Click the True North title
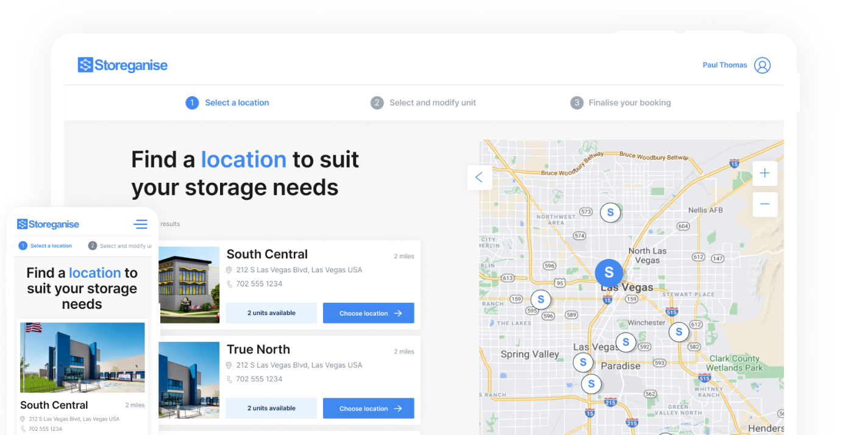The image size is (868, 435). pyautogui.click(x=258, y=350)
